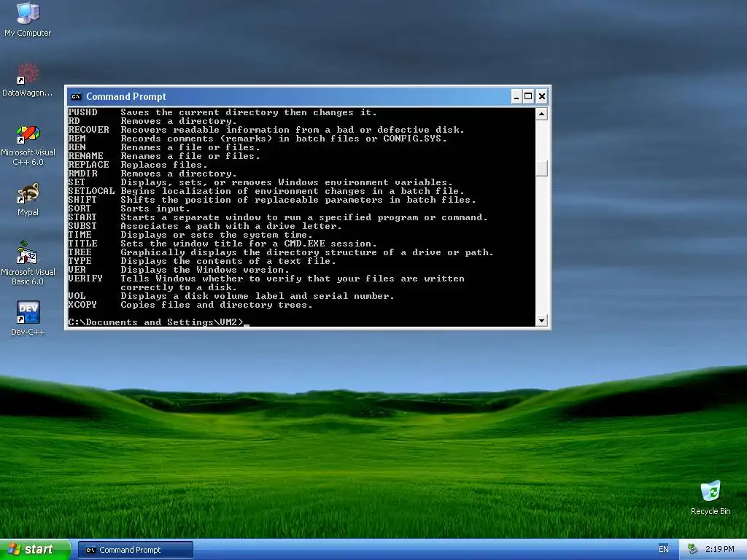Screen dimensions: 747x560
Task: Click the SORT command text
Action: 80,209
